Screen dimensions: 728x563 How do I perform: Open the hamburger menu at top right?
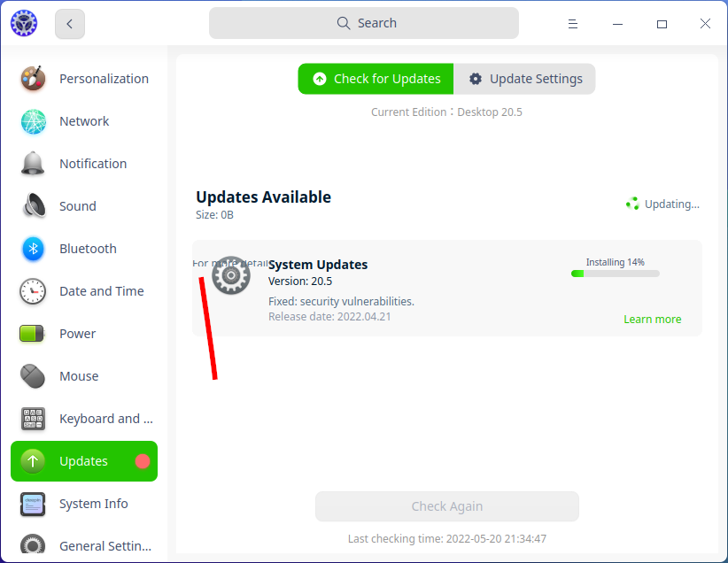click(x=573, y=24)
